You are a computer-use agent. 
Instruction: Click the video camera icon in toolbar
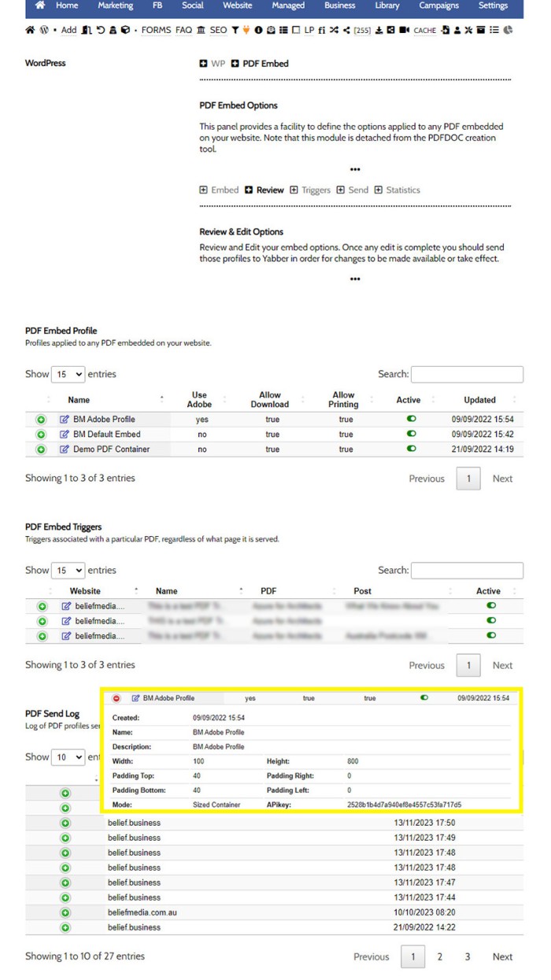point(404,30)
